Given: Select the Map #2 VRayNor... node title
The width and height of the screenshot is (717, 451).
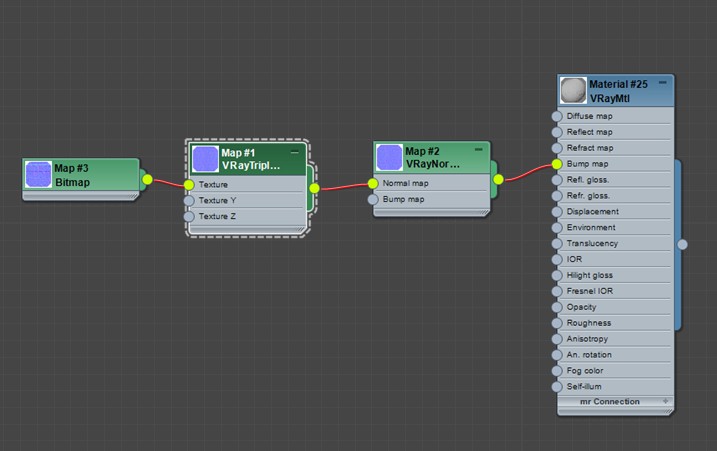Looking at the screenshot, I should click(433, 157).
